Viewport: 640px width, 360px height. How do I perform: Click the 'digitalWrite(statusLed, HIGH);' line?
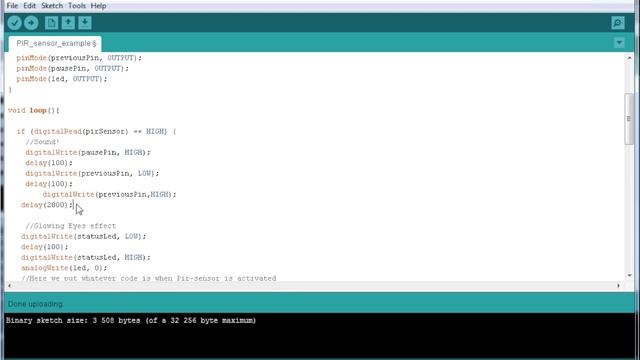86,257
